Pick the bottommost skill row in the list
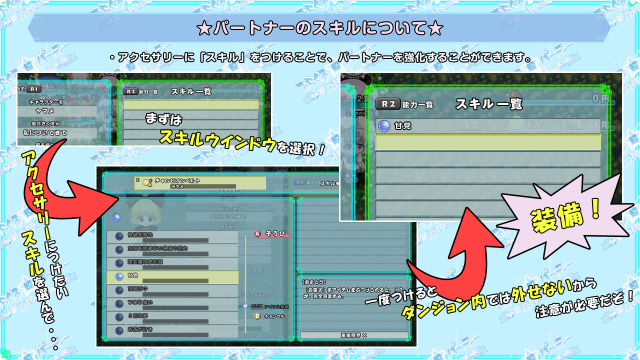 (x=172, y=331)
